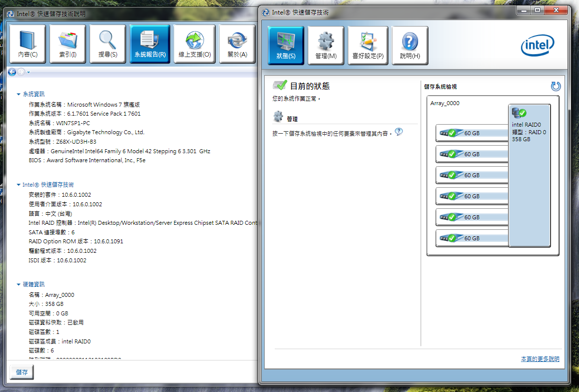Click the BIOS Award Software line
The width and height of the screenshot is (579, 392).
pos(87,160)
